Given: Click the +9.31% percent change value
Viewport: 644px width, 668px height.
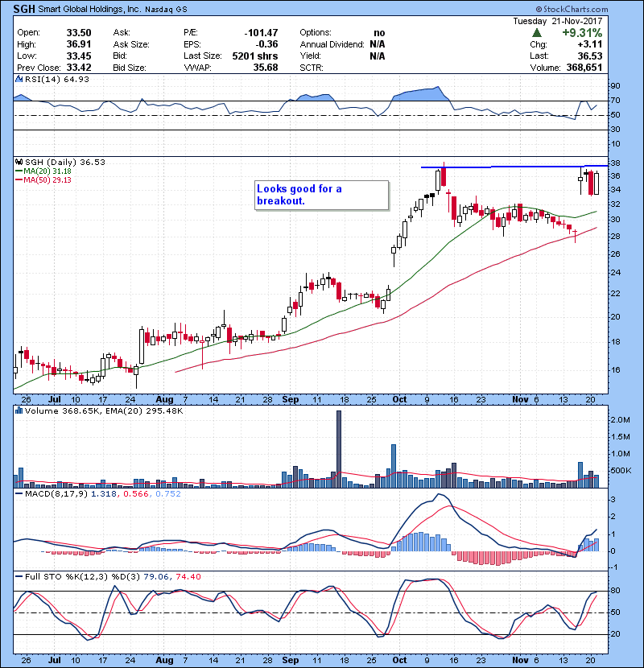Looking at the screenshot, I should 582,33.
